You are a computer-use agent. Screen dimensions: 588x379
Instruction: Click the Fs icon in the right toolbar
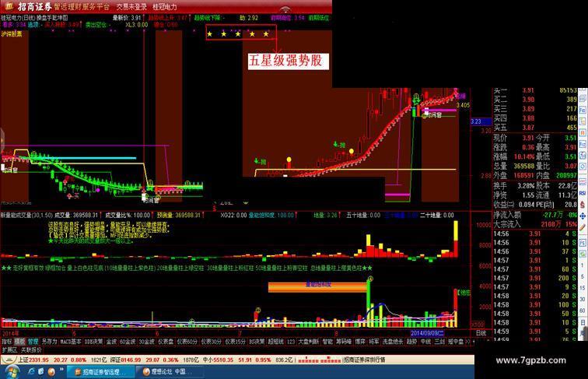click(x=583, y=243)
